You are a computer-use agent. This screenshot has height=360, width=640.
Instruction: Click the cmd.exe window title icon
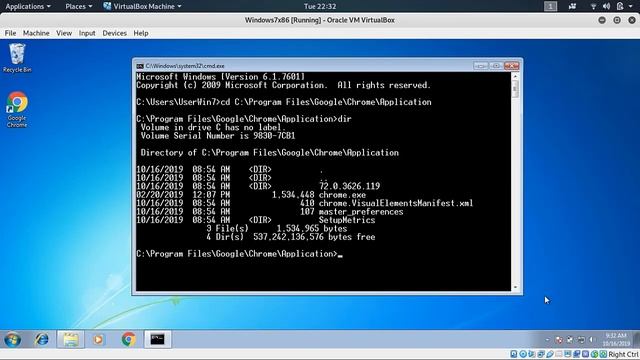(x=140, y=66)
